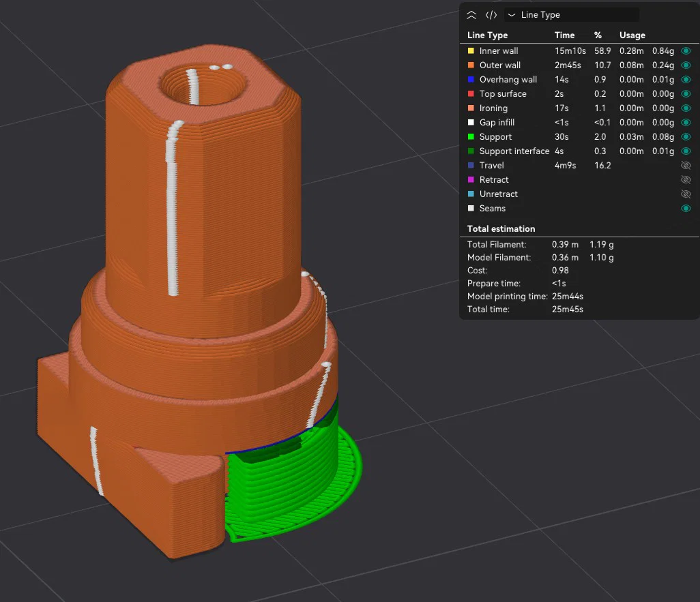Show Travel moves with crossed eye icon

pos(686,166)
